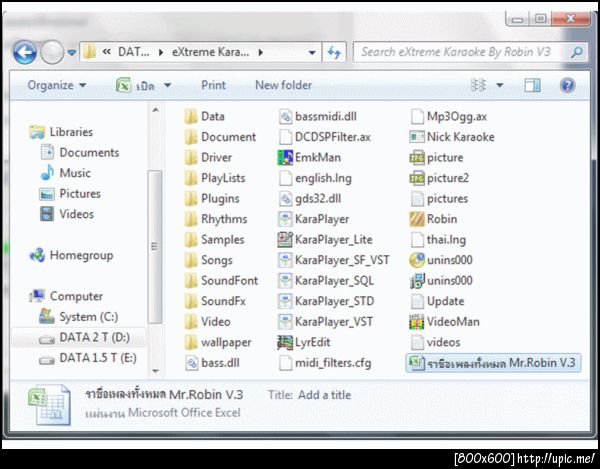600x469 pixels.
Task: Click the change view icon
Action: click(478, 85)
